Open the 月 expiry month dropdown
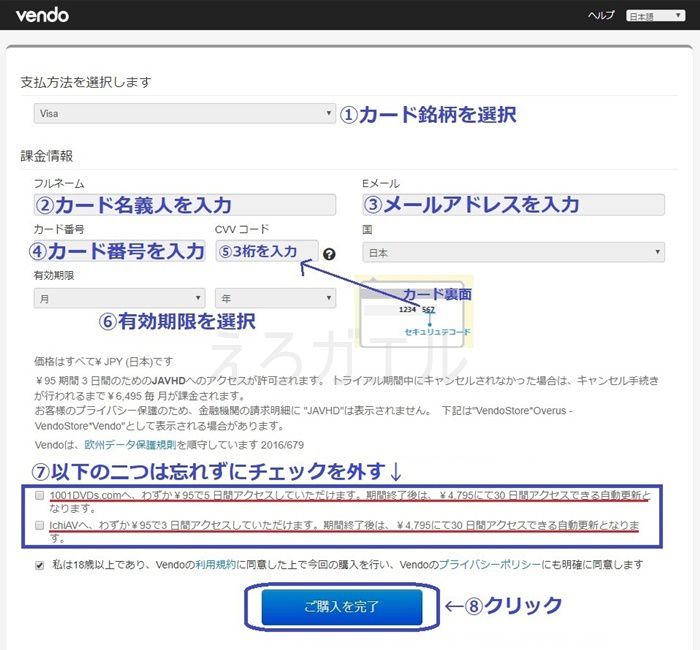 [119, 298]
